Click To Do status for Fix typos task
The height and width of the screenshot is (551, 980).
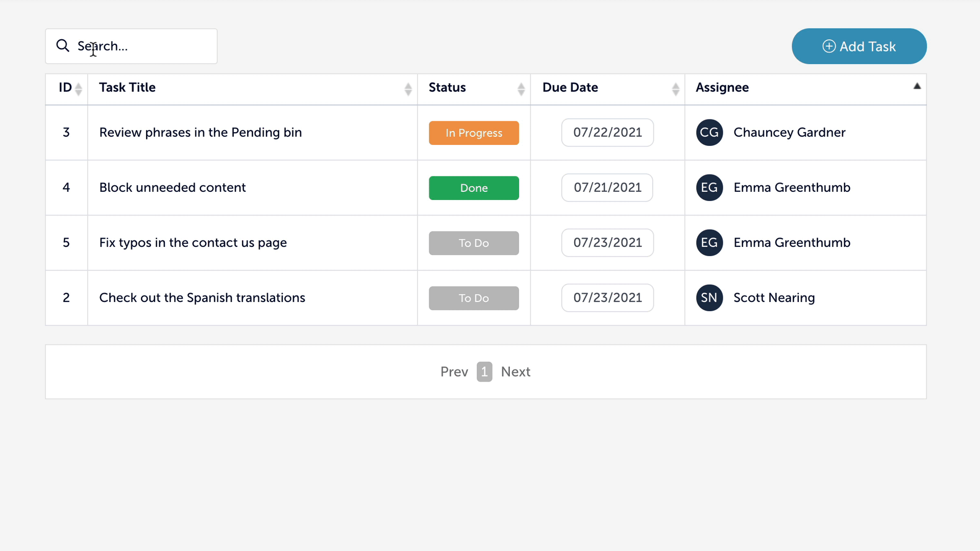pyautogui.click(x=474, y=243)
